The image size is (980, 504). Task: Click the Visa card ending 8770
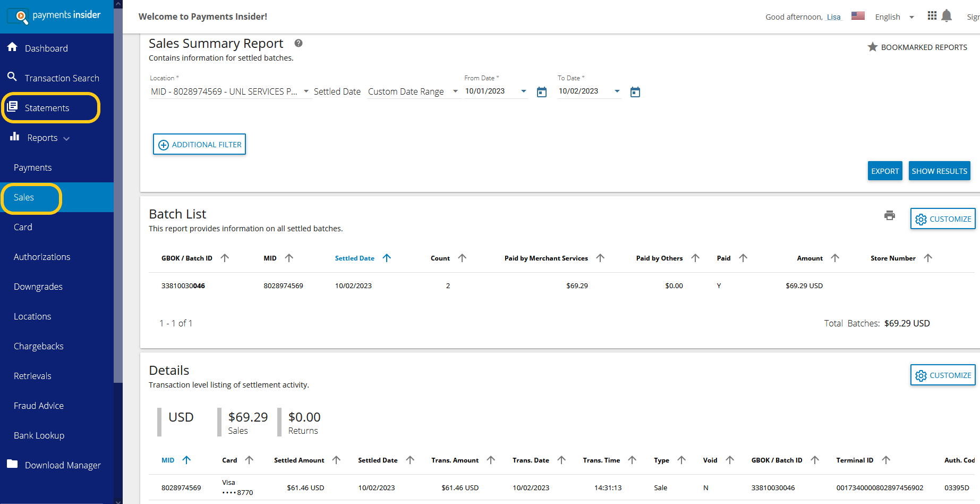pyautogui.click(x=237, y=488)
